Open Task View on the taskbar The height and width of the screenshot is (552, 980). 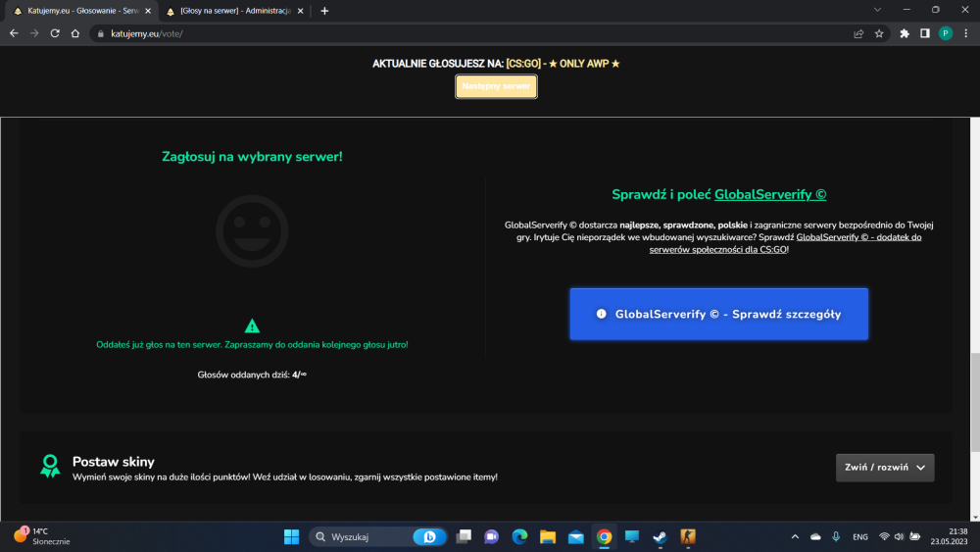click(464, 536)
